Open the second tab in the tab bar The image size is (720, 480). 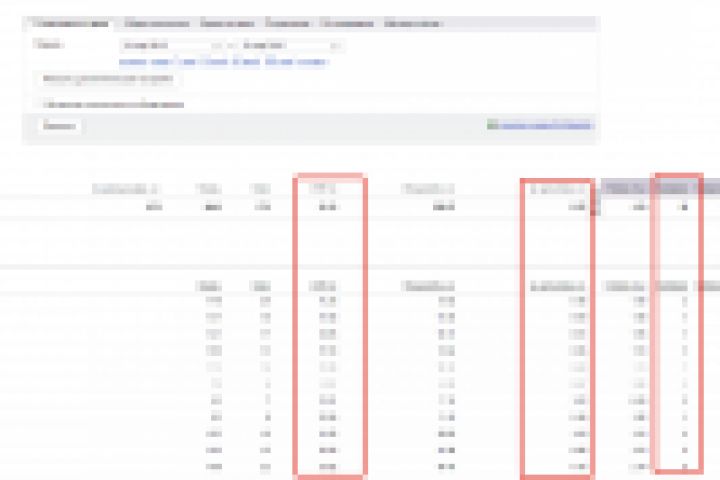point(157,24)
